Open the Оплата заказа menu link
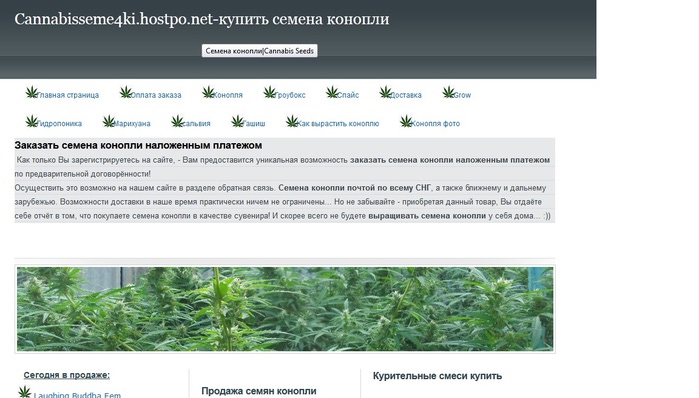This screenshot has width=699, height=398. [156, 95]
